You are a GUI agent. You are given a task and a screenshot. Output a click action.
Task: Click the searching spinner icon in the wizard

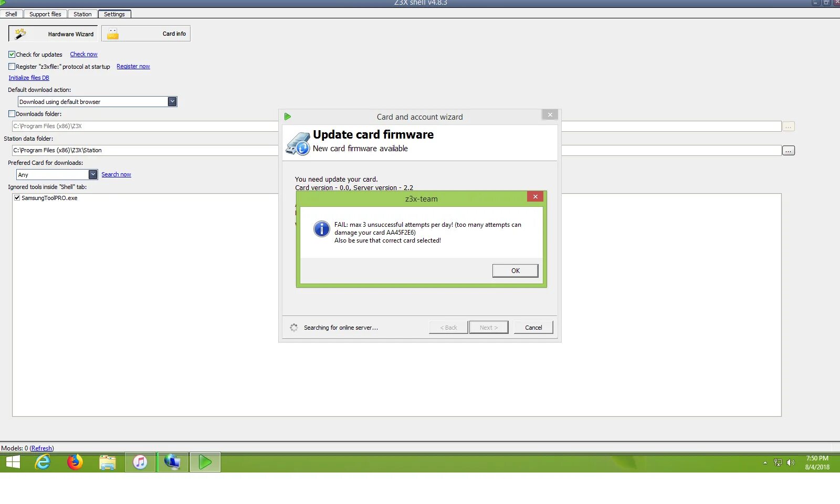click(x=293, y=328)
